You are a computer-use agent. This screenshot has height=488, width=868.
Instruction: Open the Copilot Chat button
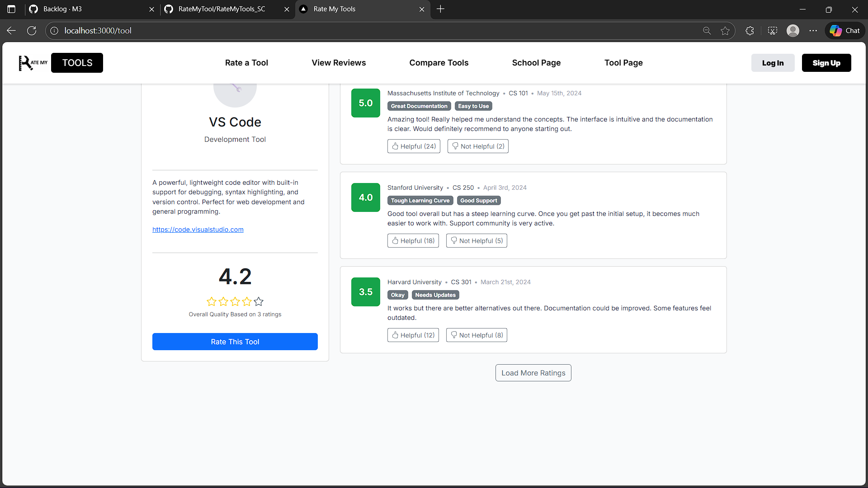(x=844, y=31)
